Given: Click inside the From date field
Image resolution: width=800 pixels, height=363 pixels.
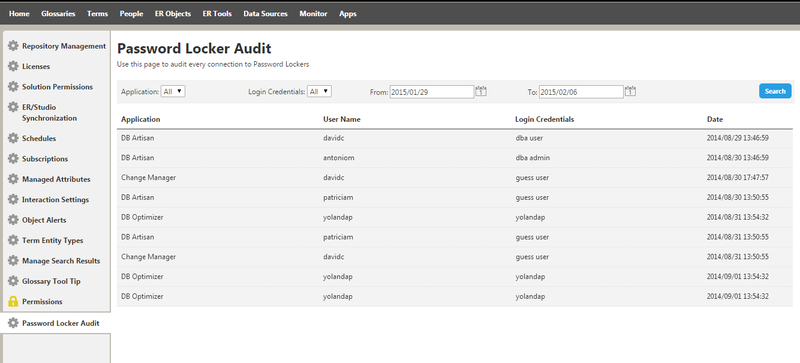Looking at the screenshot, I should (x=432, y=92).
